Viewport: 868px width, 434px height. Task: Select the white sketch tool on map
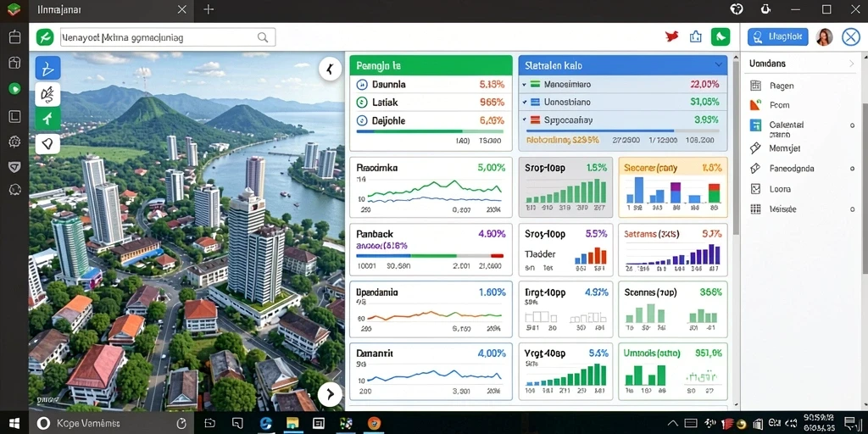tap(48, 95)
